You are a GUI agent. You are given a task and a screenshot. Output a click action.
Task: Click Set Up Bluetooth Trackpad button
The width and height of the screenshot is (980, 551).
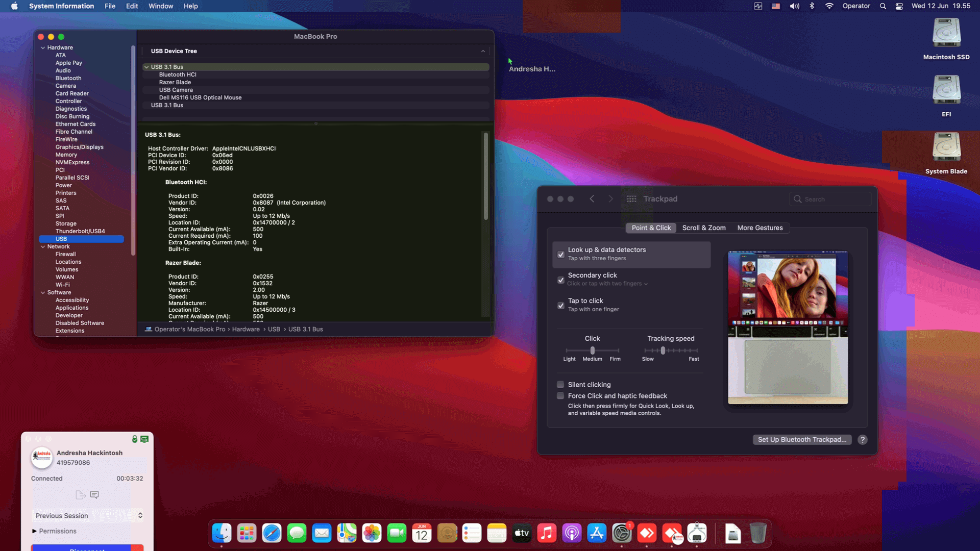[802, 440]
